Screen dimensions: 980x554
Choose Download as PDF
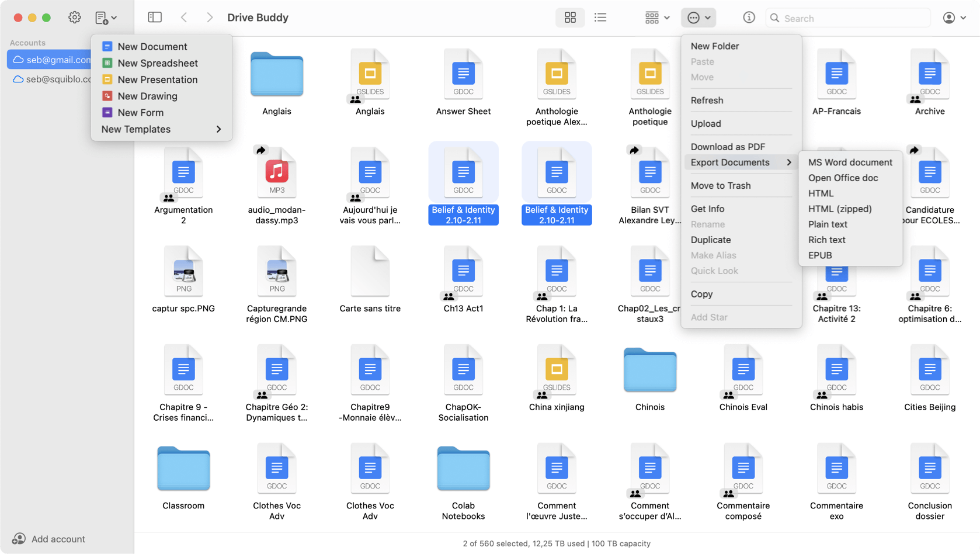click(x=728, y=147)
